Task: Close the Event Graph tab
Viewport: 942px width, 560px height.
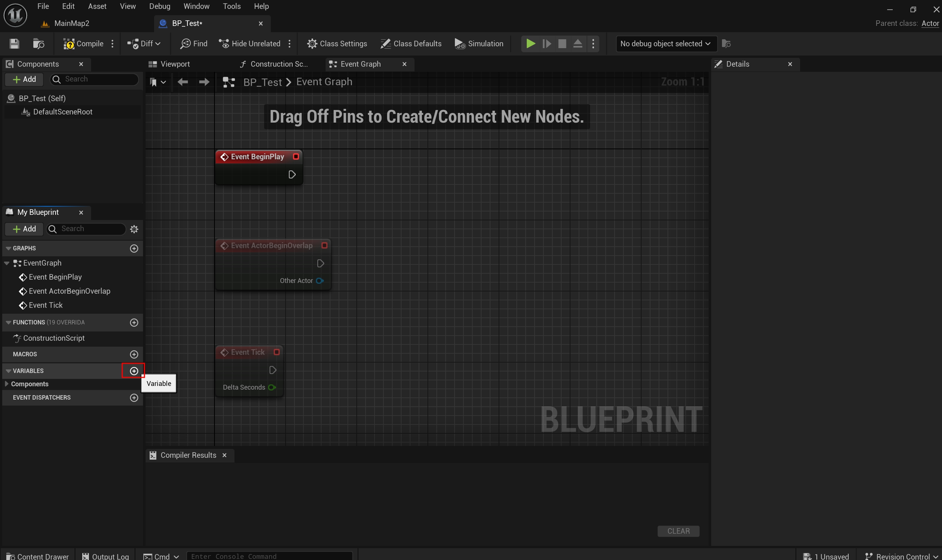Action: point(404,64)
